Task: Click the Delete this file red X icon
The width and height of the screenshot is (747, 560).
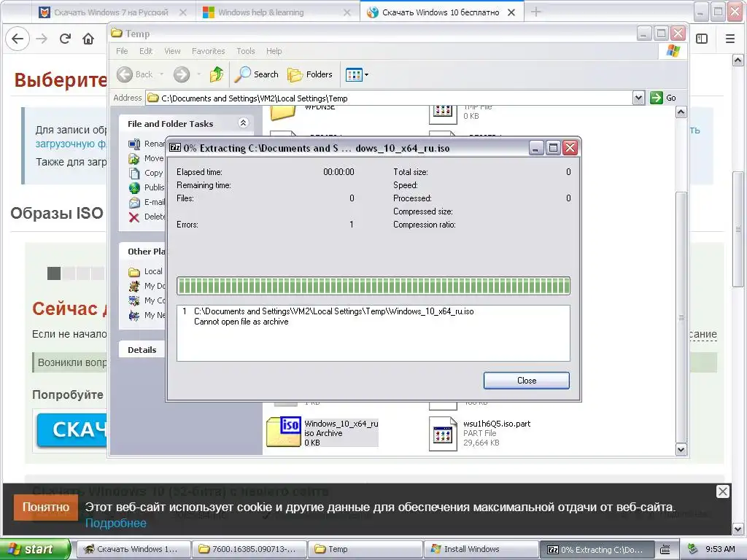Action: 134,217
